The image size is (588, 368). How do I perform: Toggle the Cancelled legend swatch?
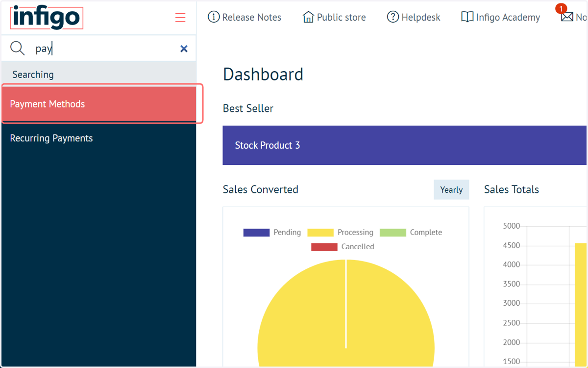(324, 247)
